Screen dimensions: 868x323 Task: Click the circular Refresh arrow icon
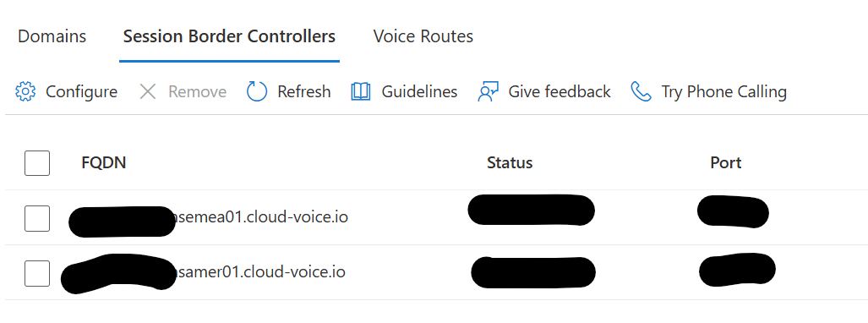(x=257, y=91)
